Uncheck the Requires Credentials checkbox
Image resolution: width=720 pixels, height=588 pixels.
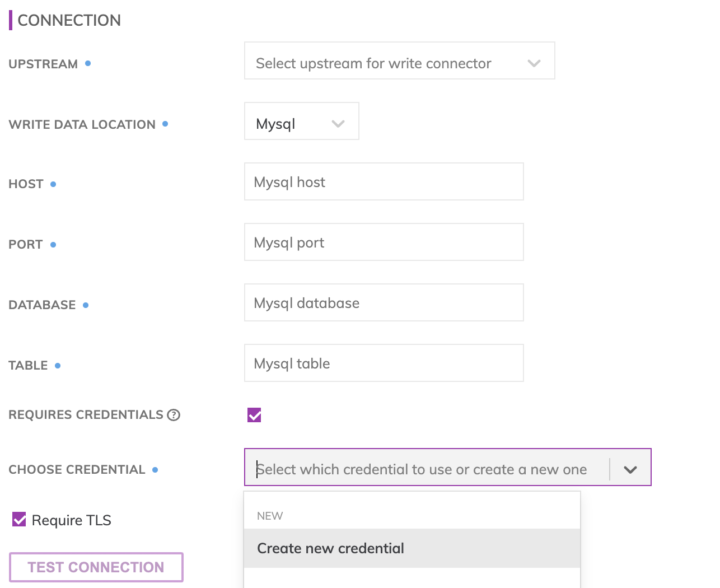pos(254,415)
